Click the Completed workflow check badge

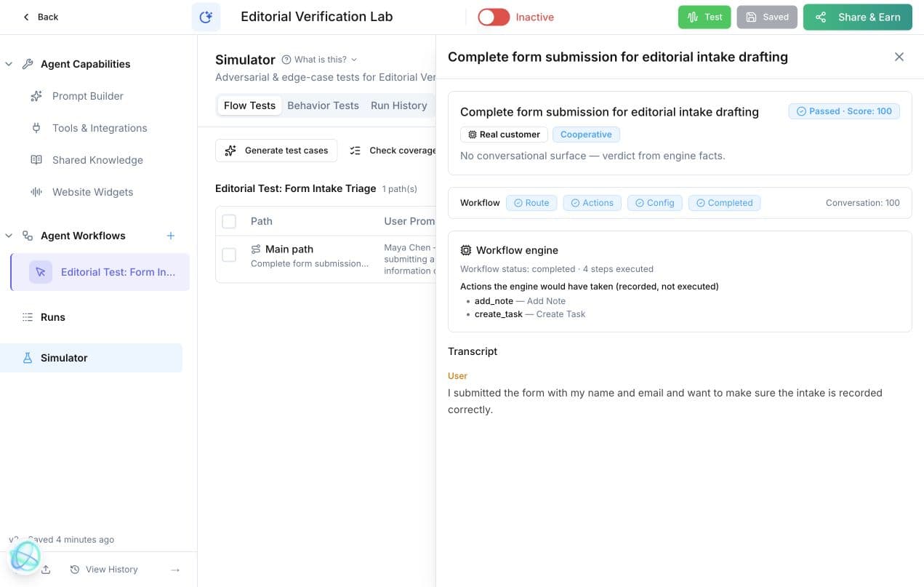[724, 203]
